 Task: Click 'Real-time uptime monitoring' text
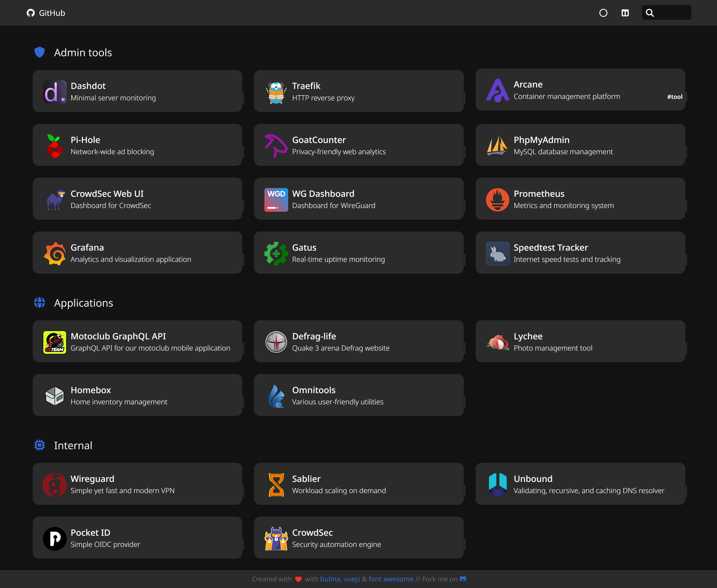click(x=338, y=259)
